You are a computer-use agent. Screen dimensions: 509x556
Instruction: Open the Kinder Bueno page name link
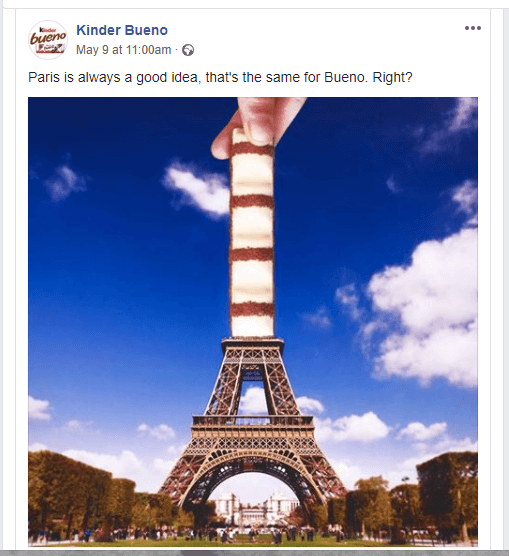(x=122, y=30)
